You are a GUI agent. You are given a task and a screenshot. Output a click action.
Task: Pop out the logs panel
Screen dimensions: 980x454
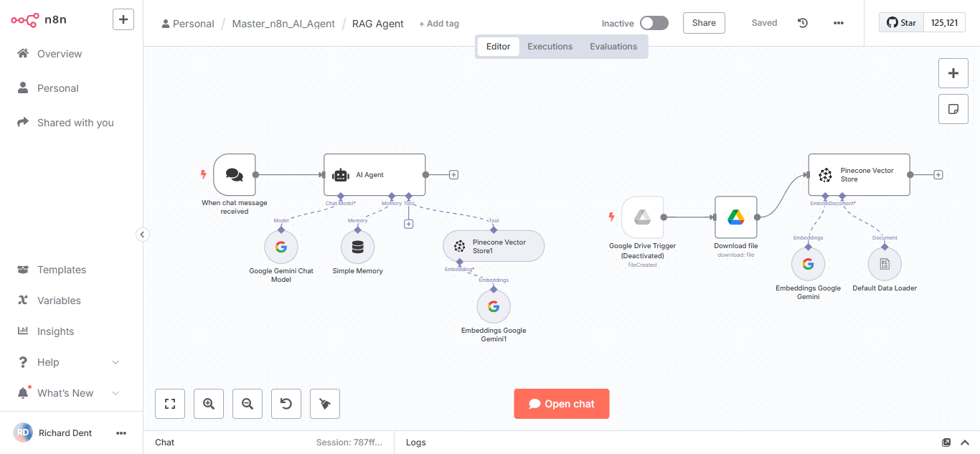tap(946, 443)
